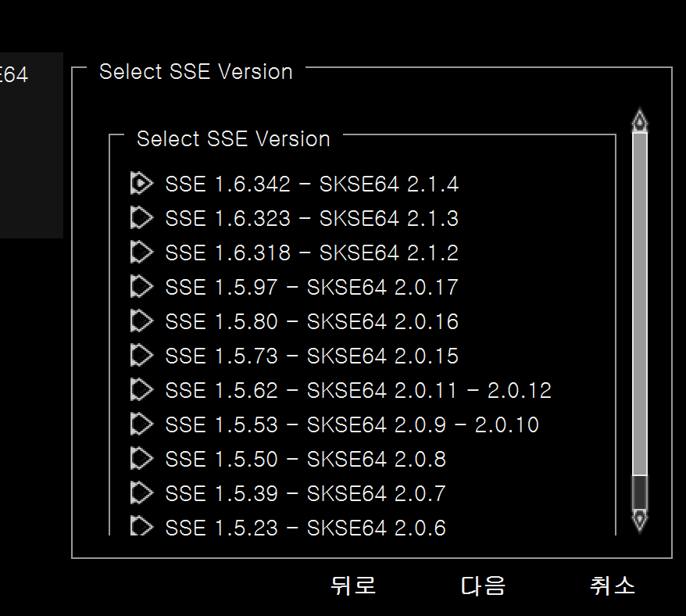Viewport: 686px width, 616px height.
Task: Click the scroll up arrow icon
Action: click(x=640, y=120)
